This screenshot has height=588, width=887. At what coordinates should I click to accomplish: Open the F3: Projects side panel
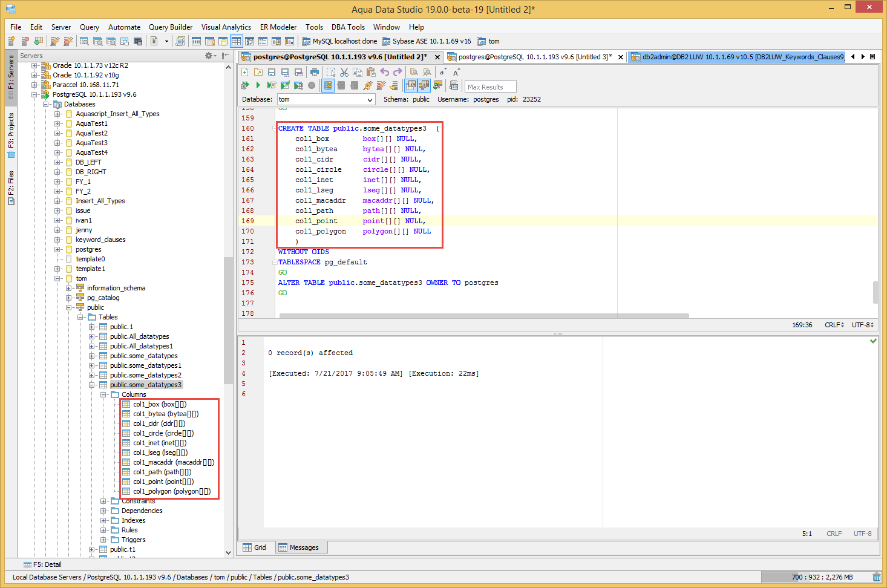coord(11,134)
